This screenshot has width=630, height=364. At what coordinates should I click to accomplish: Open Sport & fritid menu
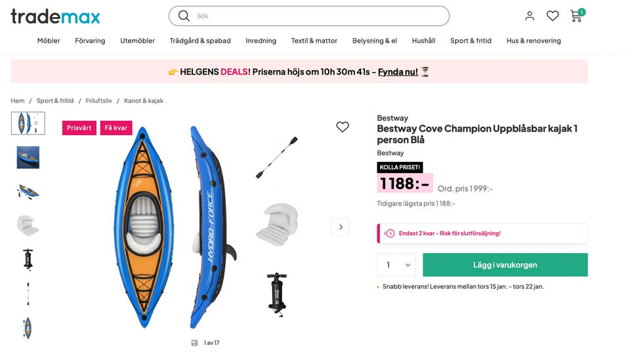471,41
